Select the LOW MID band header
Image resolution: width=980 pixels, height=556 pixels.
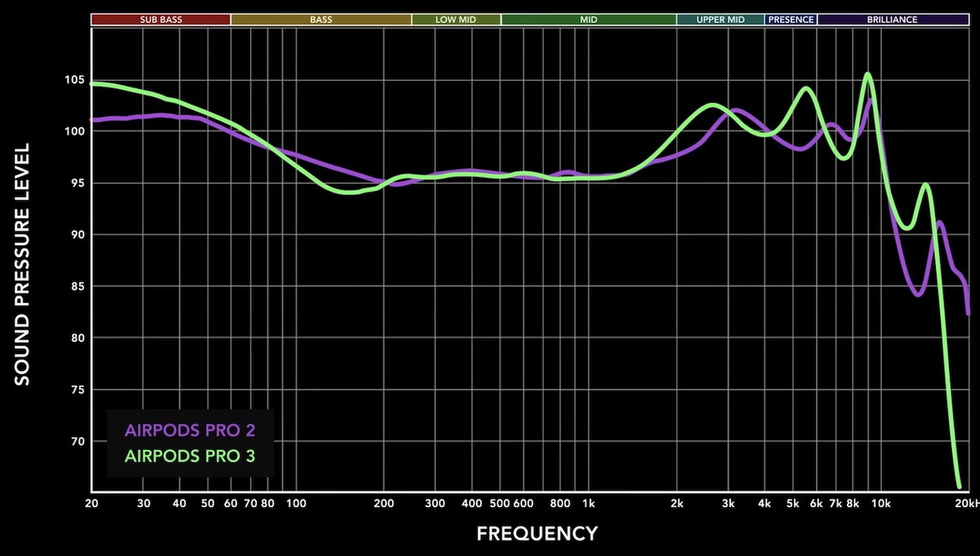pyautogui.click(x=456, y=20)
